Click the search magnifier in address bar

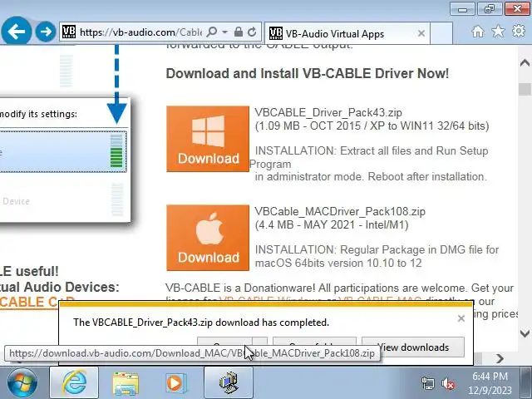pyautogui.click(x=212, y=32)
